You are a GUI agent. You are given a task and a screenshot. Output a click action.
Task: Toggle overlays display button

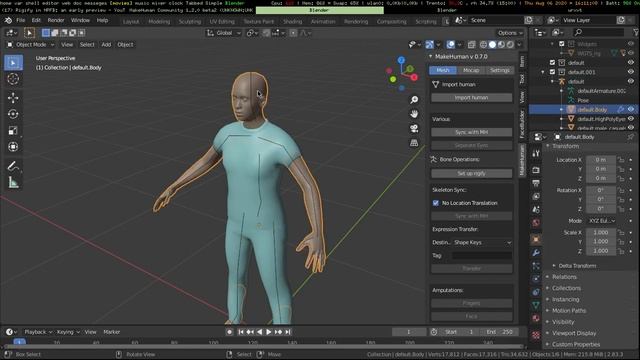tap(451, 44)
